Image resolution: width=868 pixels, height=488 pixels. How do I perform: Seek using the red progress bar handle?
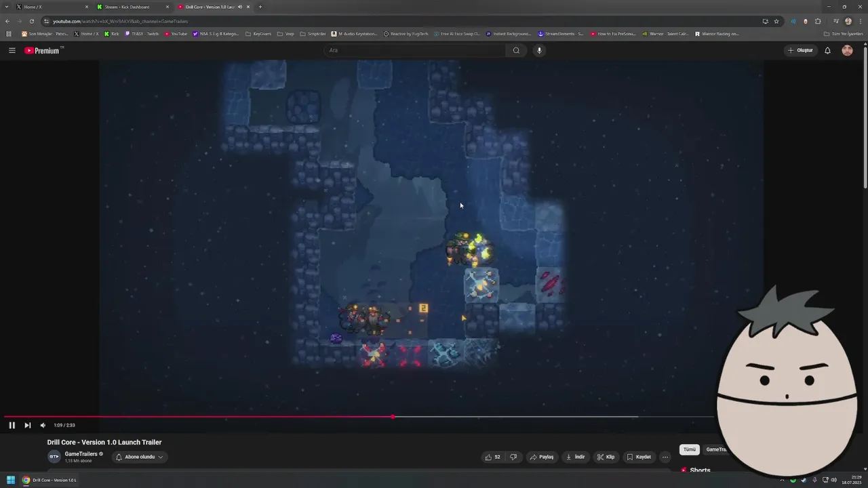(393, 417)
